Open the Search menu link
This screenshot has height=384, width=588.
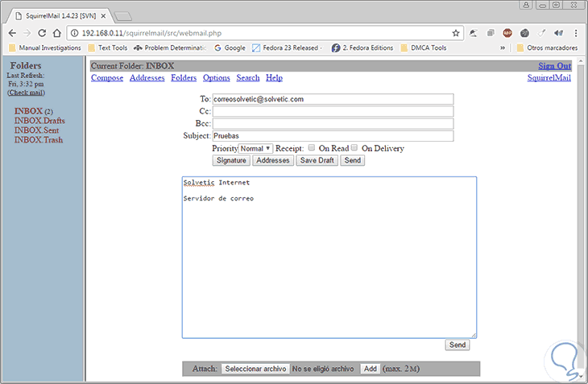coord(248,77)
